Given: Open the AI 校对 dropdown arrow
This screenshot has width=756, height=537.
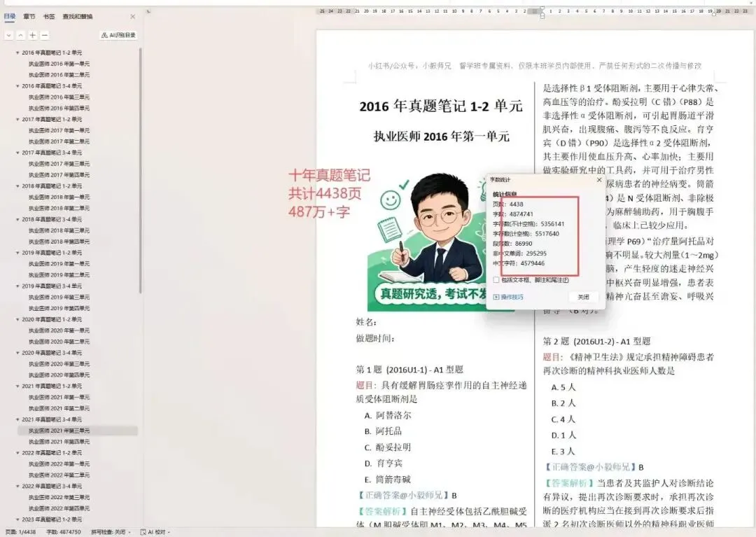Looking at the screenshot, I should [x=169, y=532].
